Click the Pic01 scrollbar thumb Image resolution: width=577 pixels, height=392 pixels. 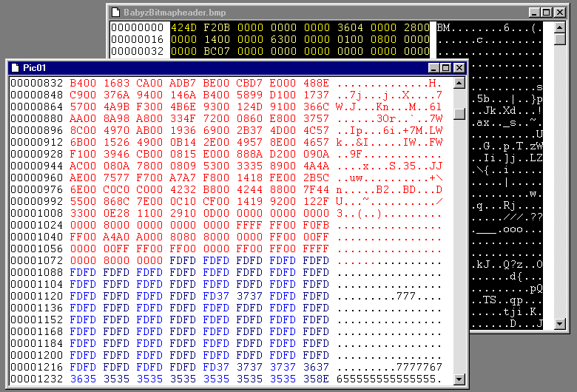[459, 114]
